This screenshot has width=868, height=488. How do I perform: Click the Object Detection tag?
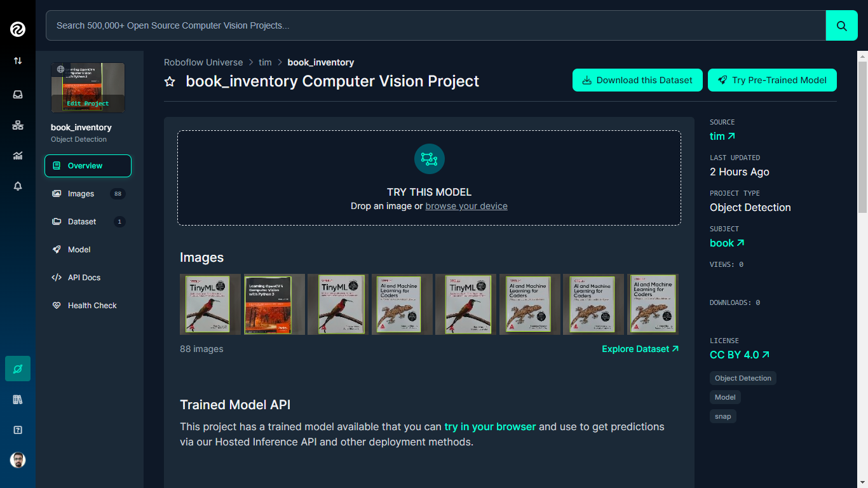(x=743, y=378)
